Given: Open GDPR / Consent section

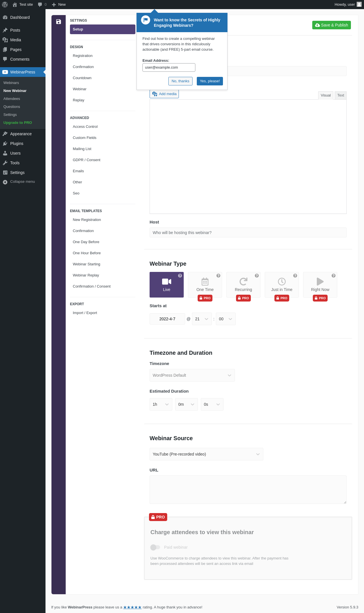Looking at the screenshot, I should click(103, 160).
